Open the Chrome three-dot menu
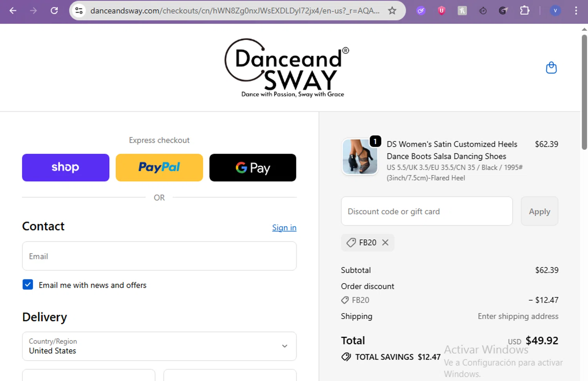 [x=576, y=11]
